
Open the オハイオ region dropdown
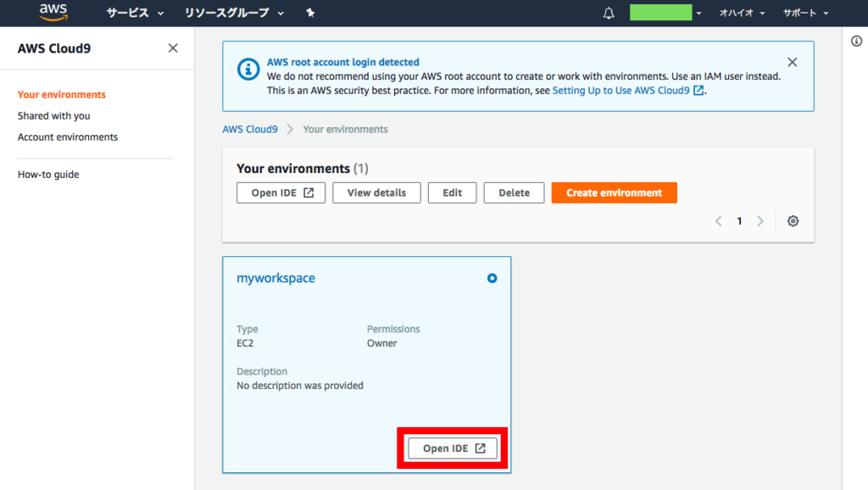click(x=742, y=13)
